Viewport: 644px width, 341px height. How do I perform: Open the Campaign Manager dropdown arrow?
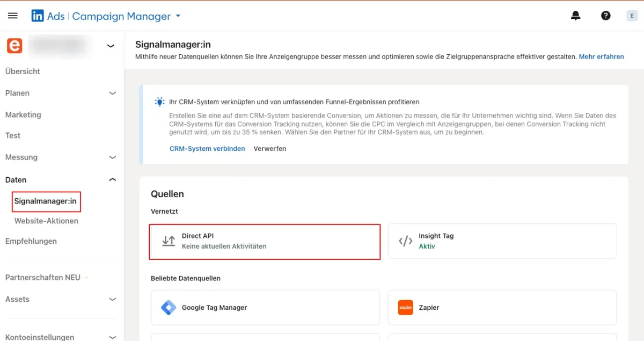178,16
